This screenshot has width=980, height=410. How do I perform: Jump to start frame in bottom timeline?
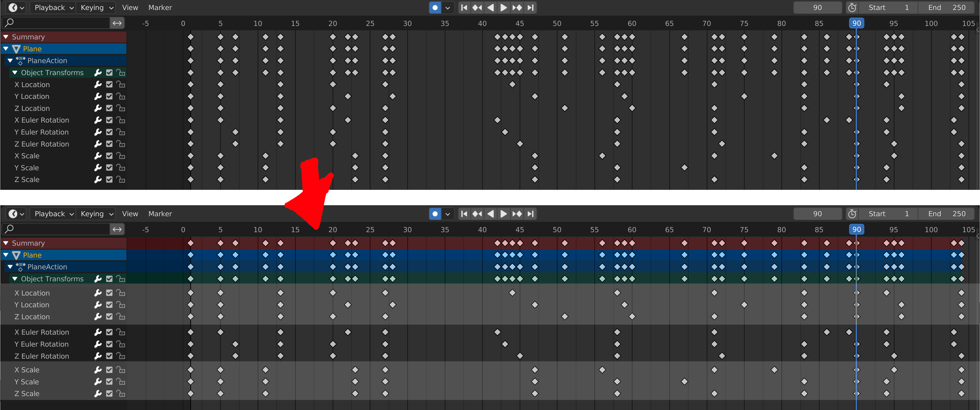[x=464, y=214]
